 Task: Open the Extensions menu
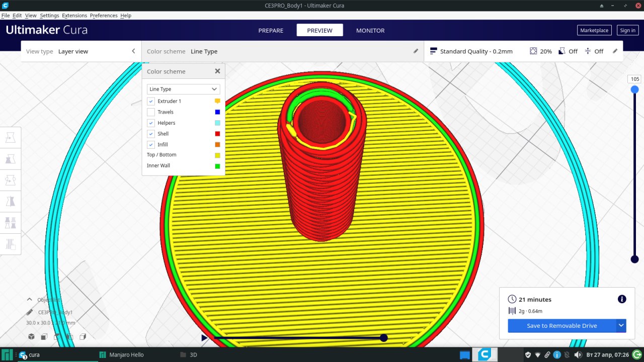click(x=74, y=16)
